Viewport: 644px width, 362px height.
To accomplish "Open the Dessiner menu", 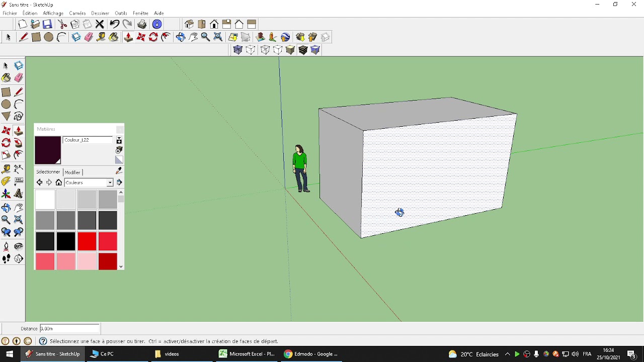I will [x=100, y=13].
